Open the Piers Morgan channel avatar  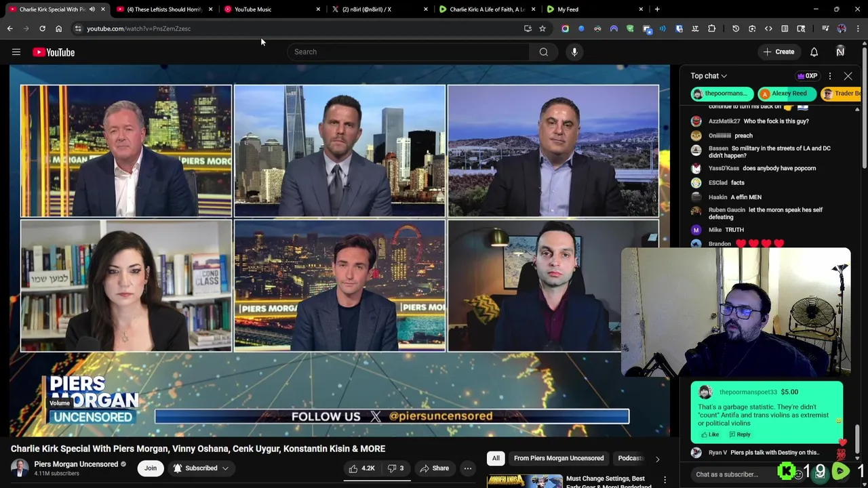point(20,468)
